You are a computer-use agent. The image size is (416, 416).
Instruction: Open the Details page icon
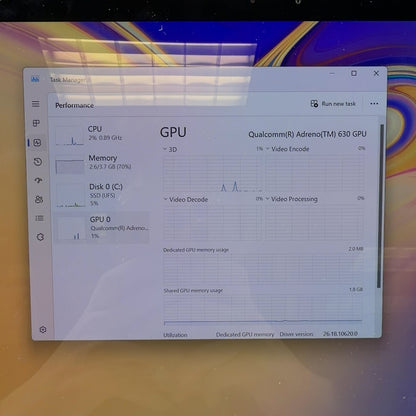40,218
